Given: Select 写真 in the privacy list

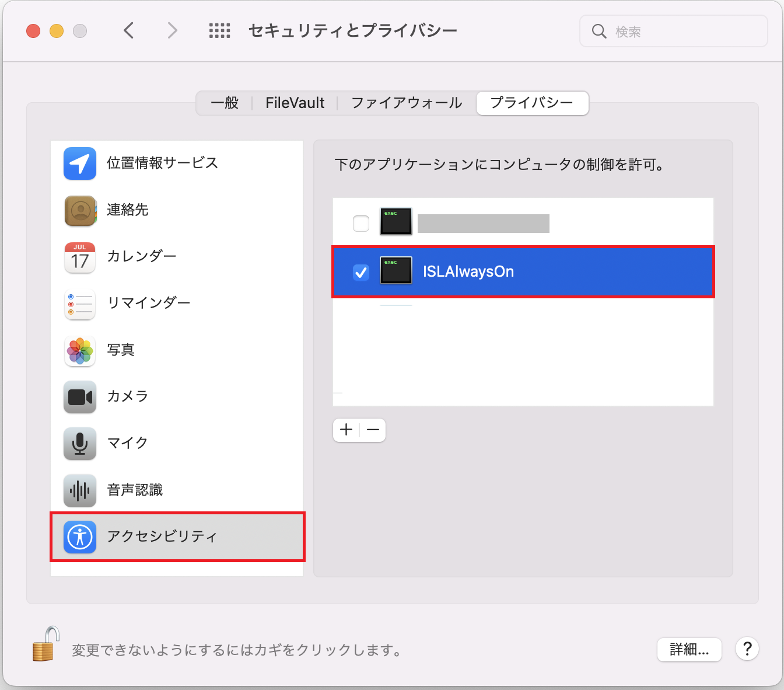Looking at the screenshot, I should pyautogui.click(x=177, y=350).
